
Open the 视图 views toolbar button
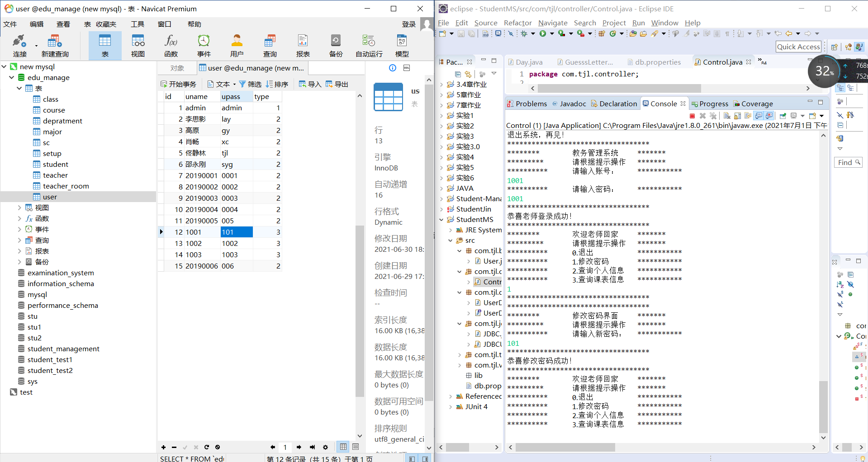(138, 46)
